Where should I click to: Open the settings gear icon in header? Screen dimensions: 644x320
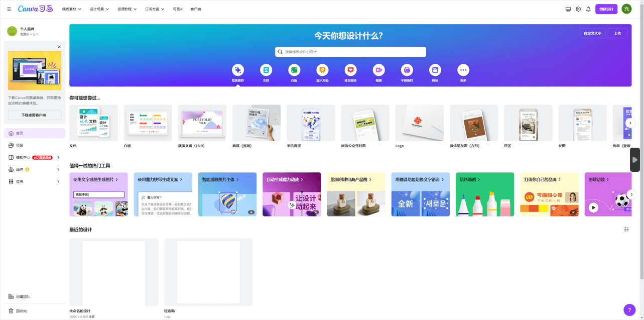tap(578, 9)
